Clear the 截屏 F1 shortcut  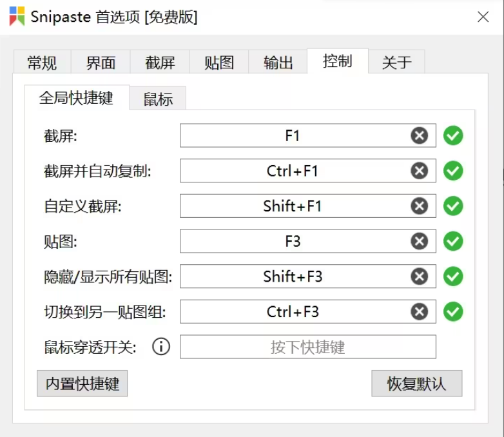420,136
